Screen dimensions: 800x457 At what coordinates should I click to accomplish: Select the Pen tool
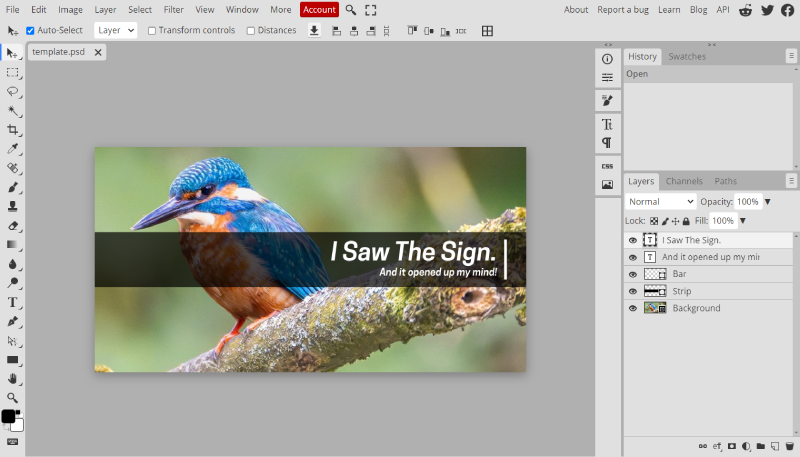click(x=12, y=321)
